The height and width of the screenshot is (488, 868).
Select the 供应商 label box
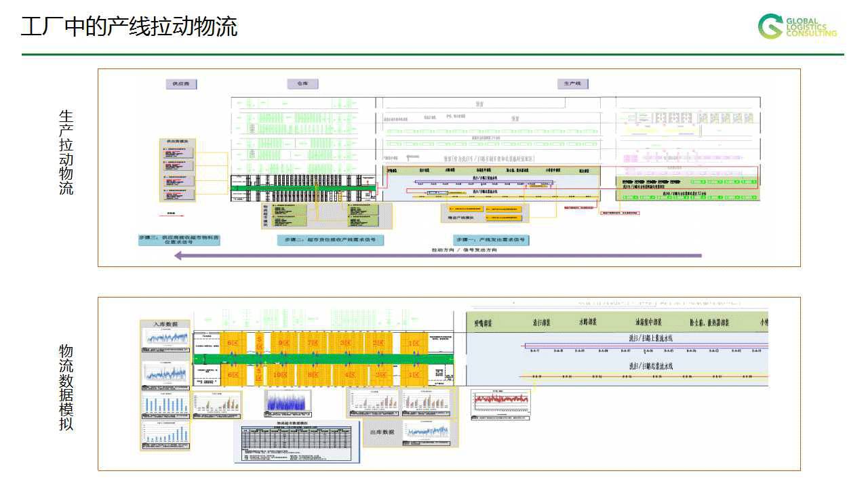[x=181, y=84]
